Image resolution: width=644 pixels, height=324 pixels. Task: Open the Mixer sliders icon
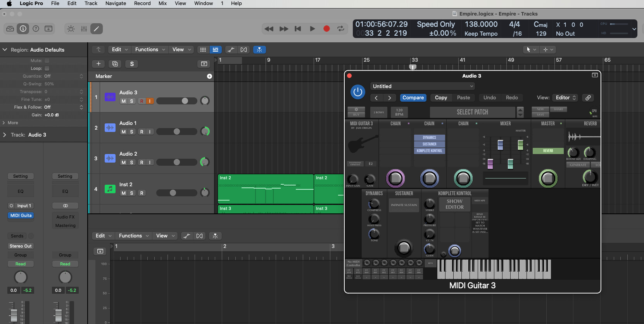point(84,29)
